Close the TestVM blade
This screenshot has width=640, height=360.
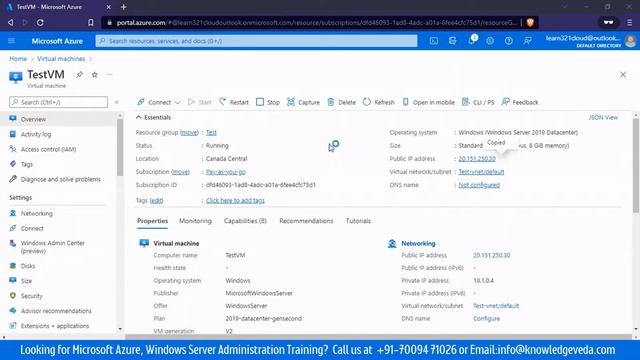tap(623, 75)
